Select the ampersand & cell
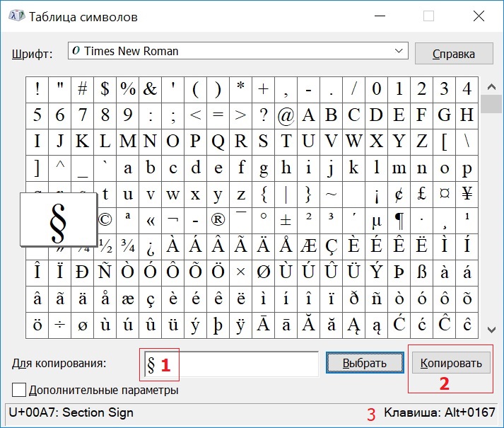 pos(150,89)
